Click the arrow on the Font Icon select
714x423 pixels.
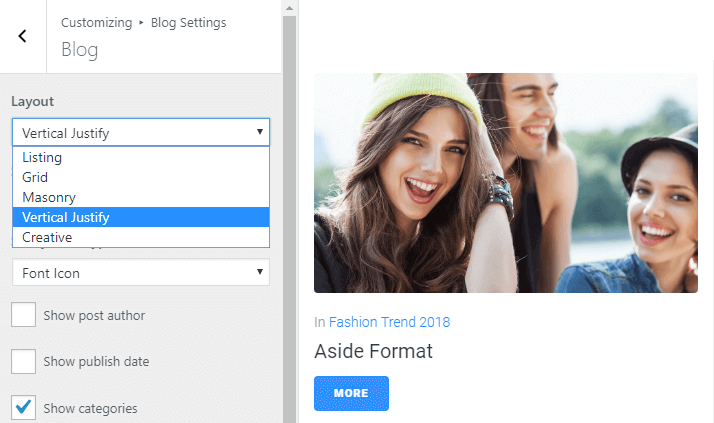click(260, 272)
